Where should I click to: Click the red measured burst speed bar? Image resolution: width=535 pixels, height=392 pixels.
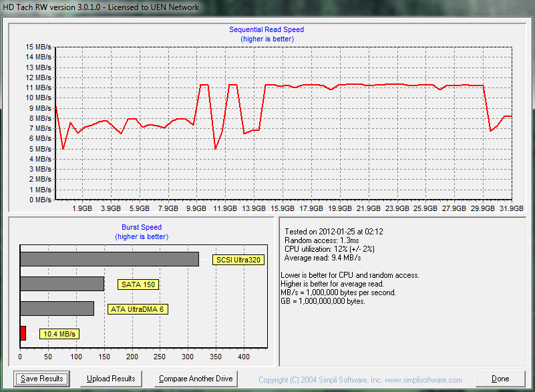(23, 333)
